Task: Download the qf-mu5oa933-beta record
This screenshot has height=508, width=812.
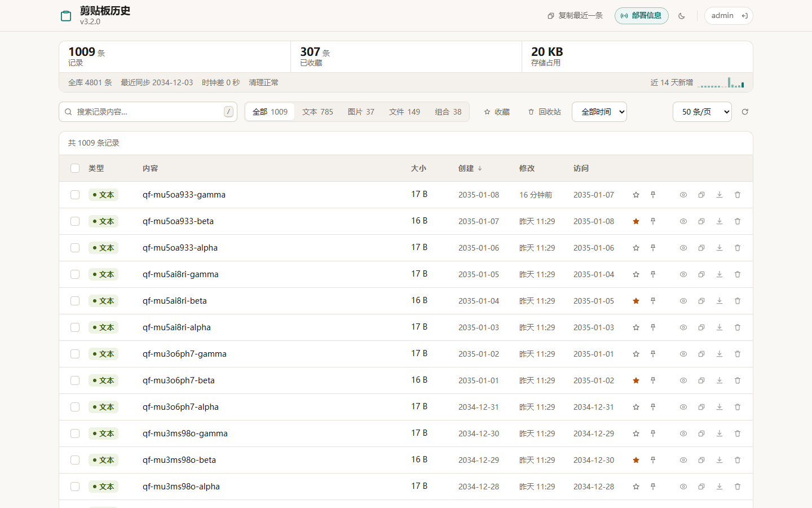Action: point(720,221)
